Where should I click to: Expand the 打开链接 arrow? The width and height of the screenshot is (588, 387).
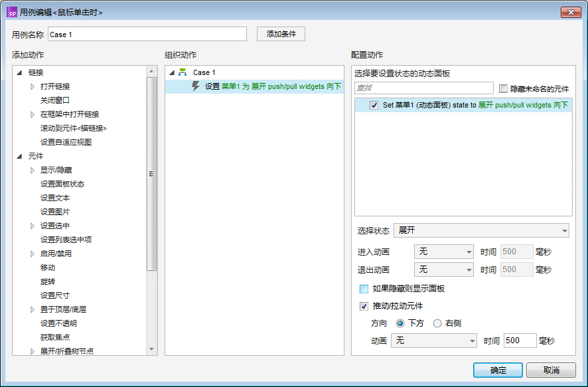pos(33,86)
